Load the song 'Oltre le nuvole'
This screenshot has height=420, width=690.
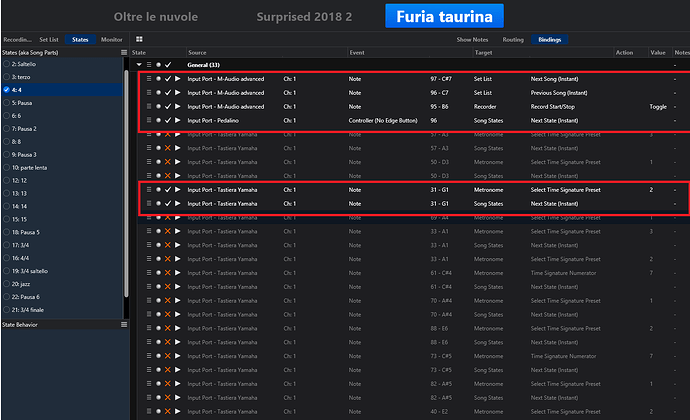[x=156, y=17]
